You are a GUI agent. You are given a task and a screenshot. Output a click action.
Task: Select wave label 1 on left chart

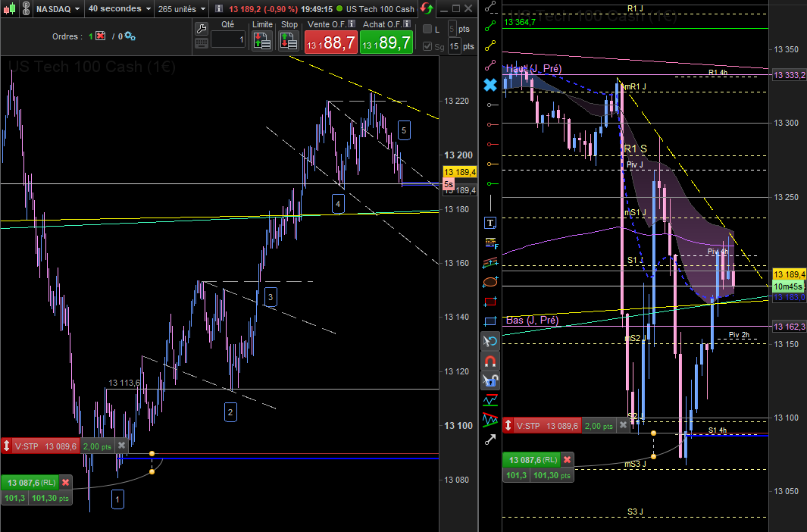(x=118, y=499)
